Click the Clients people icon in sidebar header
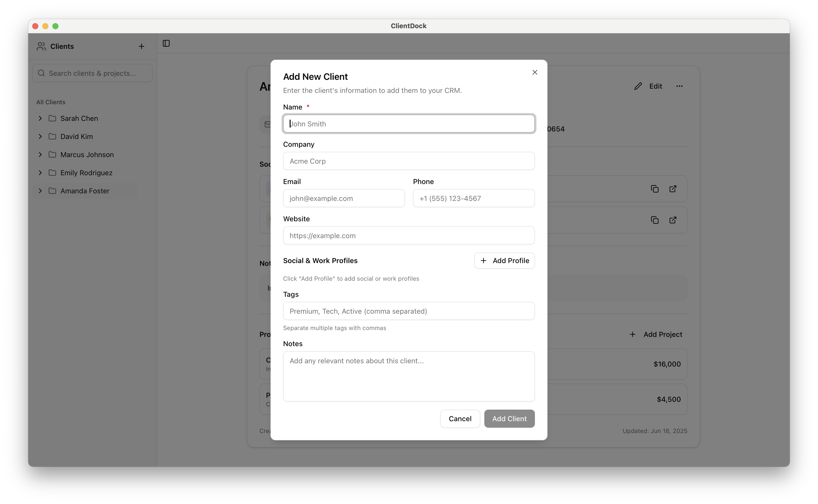 coord(41,46)
